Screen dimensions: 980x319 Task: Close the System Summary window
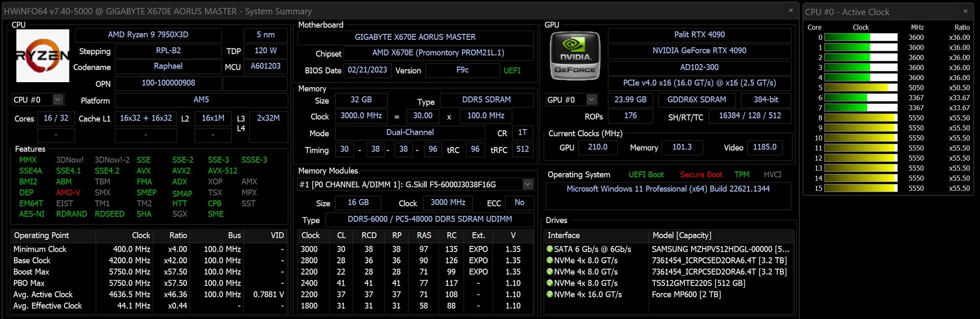tap(791, 10)
